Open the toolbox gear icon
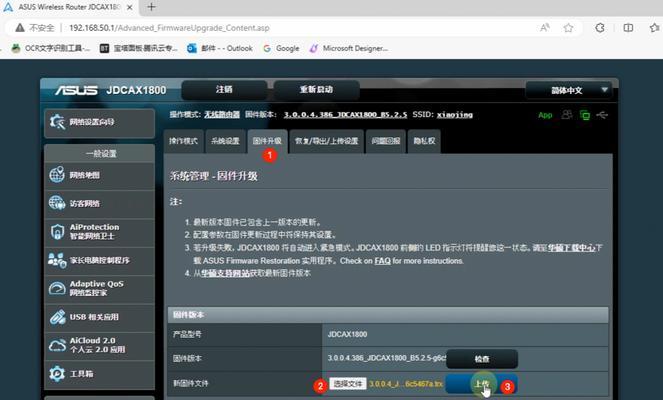Viewport: 663px width, 400px height. (57, 373)
